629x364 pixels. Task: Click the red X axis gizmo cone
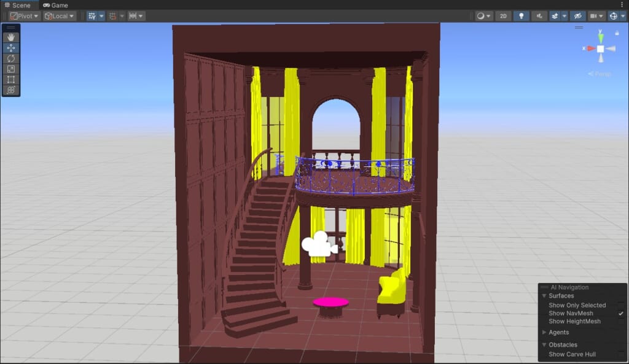coord(590,48)
